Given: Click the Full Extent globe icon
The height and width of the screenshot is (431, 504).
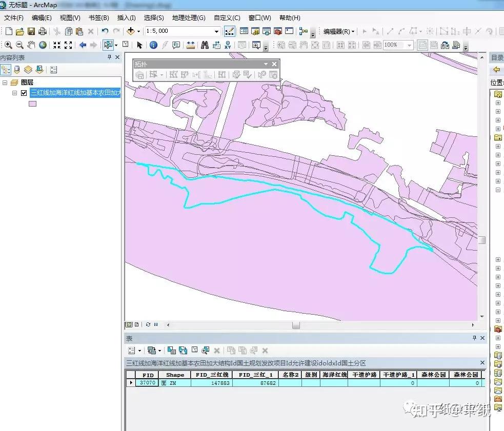Looking at the screenshot, I should pyautogui.click(x=43, y=45).
